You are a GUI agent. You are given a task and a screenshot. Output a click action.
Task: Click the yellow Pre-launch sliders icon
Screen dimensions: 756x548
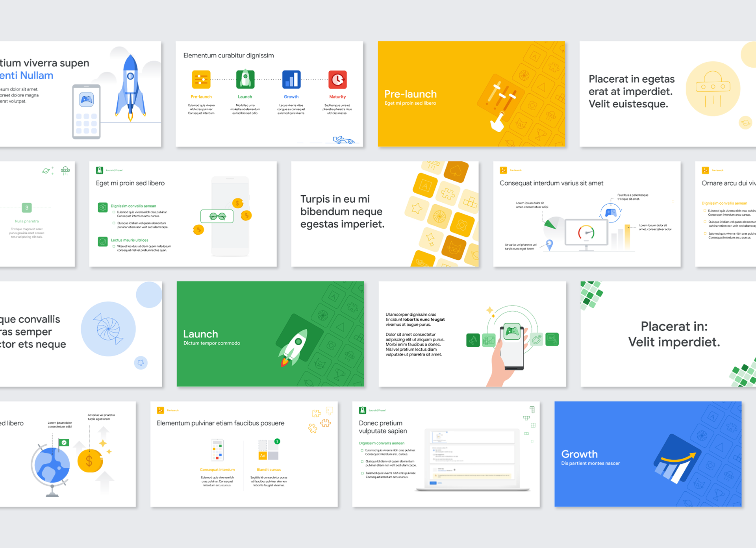point(201,80)
